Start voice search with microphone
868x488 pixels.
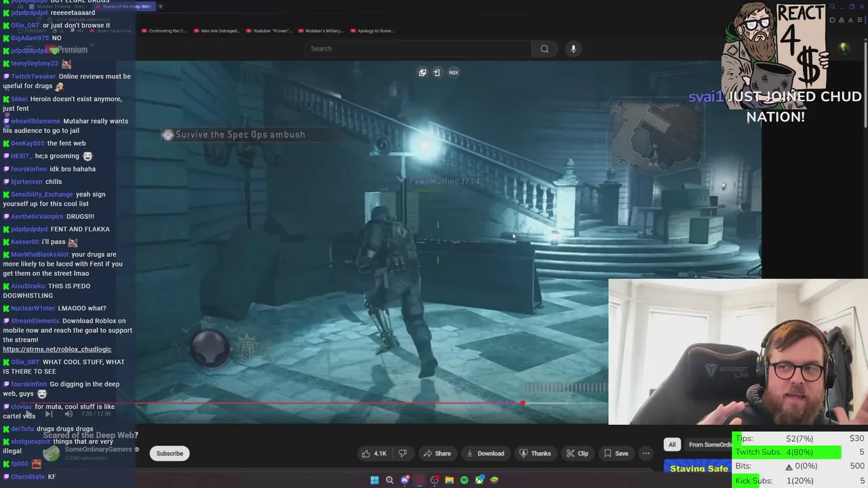pyautogui.click(x=573, y=49)
